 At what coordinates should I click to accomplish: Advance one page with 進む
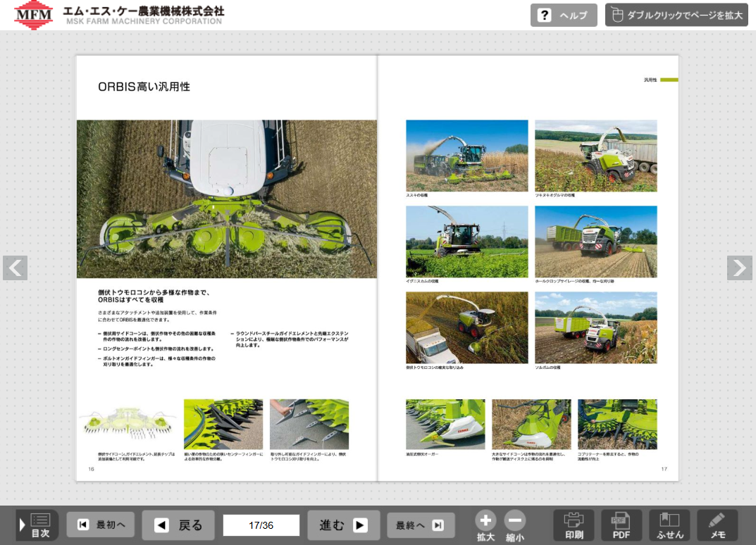pos(343,525)
